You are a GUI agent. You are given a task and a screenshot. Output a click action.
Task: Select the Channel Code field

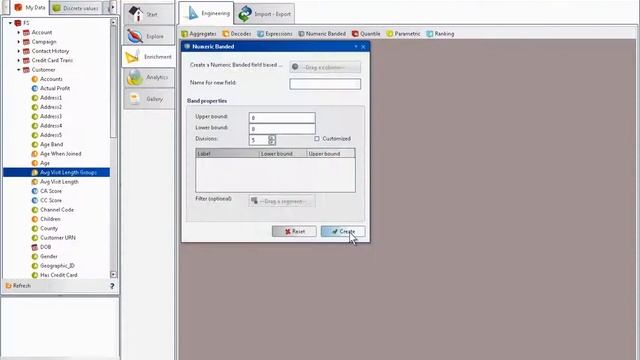pyautogui.click(x=57, y=210)
